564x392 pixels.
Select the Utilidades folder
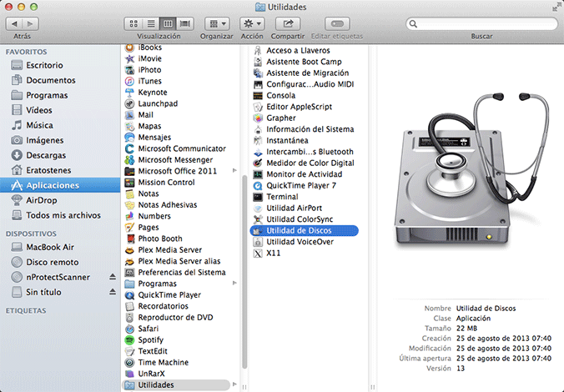176,384
